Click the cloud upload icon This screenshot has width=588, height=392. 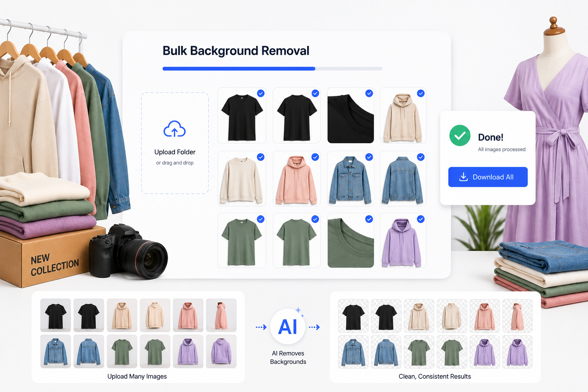click(x=175, y=129)
